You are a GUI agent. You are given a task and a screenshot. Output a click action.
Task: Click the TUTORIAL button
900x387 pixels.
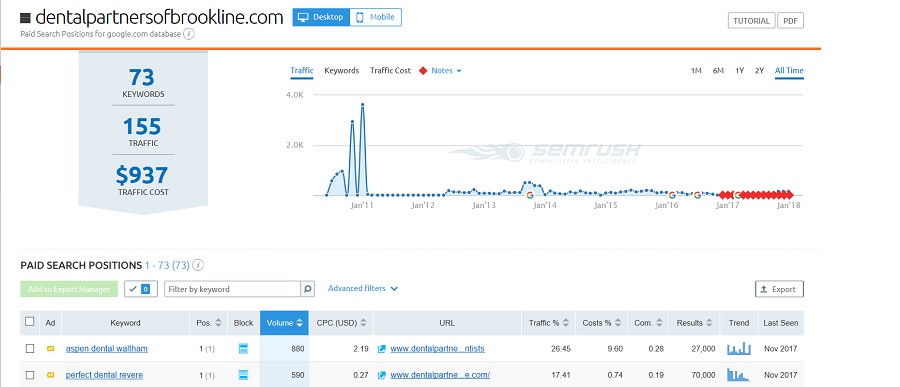(x=751, y=21)
